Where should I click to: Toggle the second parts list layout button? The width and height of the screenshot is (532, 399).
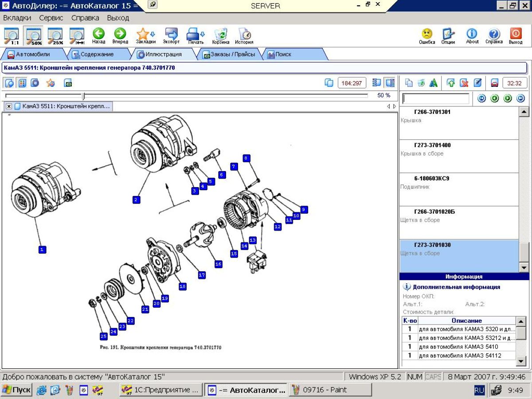click(x=390, y=83)
